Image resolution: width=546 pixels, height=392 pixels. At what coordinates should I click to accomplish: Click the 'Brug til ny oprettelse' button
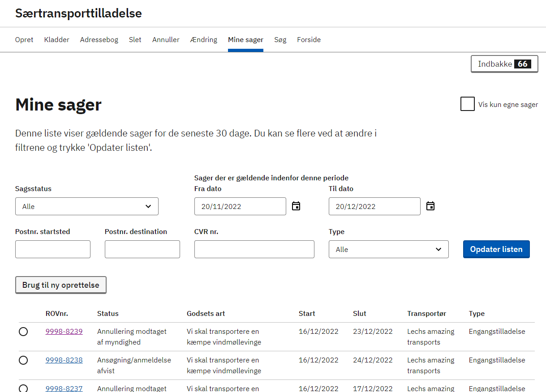(x=61, y=285)
